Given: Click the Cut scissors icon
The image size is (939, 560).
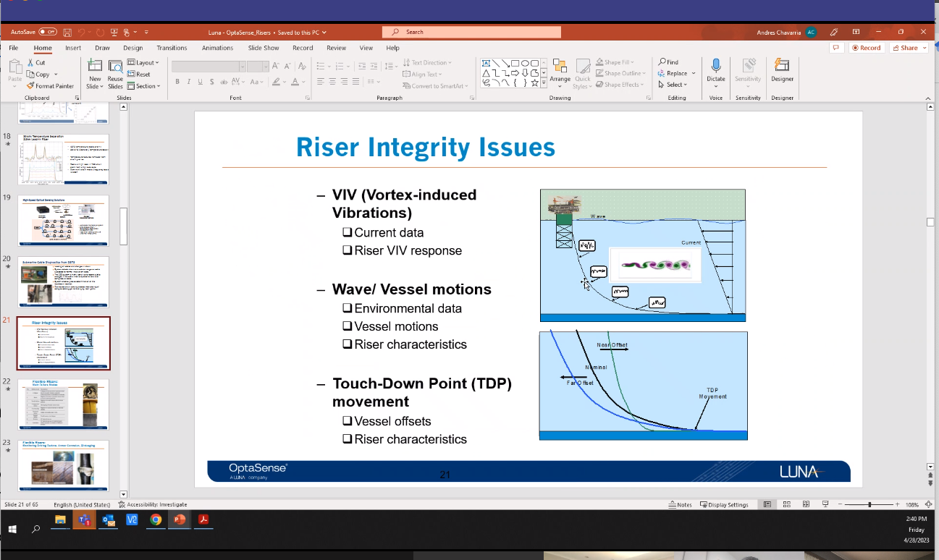Looking at the screenshot, I should [x=30, y=63].
